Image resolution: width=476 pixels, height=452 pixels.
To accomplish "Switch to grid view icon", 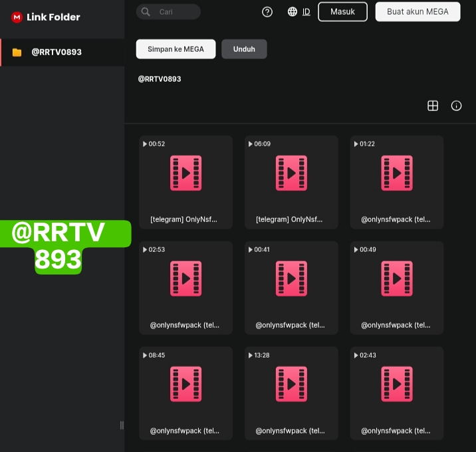I will tap(433, 106).
